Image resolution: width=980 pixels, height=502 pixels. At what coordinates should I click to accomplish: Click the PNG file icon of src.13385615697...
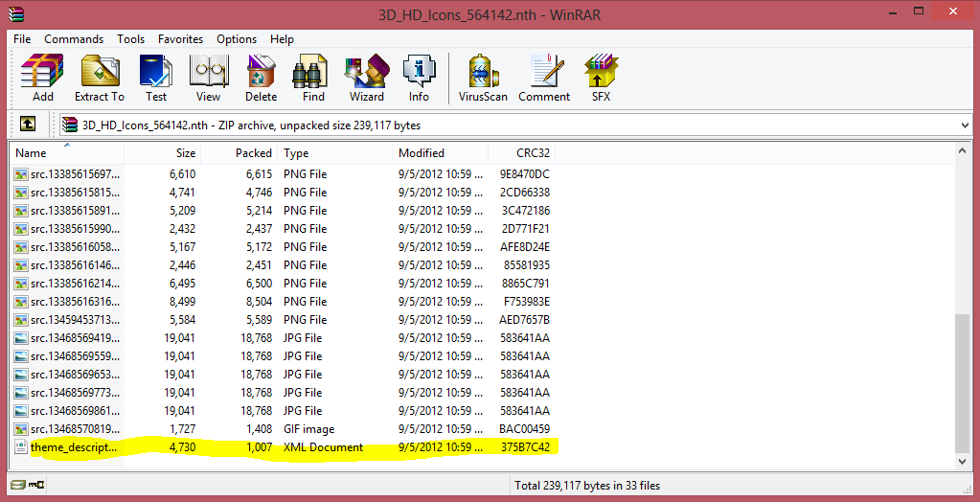click(21, 173)
